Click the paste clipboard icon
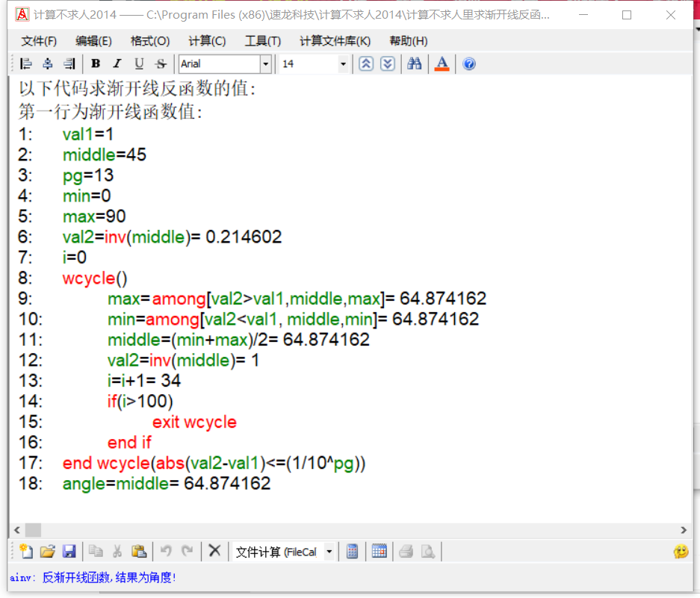The height and width of the screenshot is (598, 700). click(x=139, y=552)
